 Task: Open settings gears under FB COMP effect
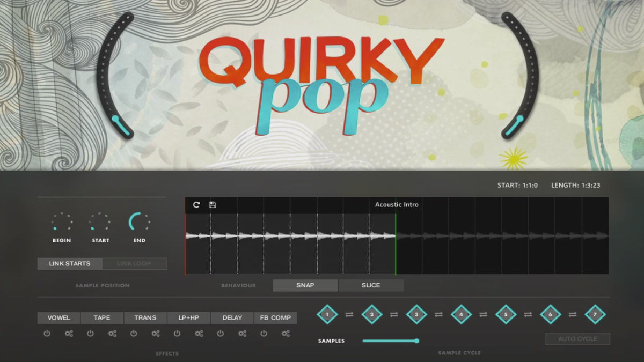point(286,334)
